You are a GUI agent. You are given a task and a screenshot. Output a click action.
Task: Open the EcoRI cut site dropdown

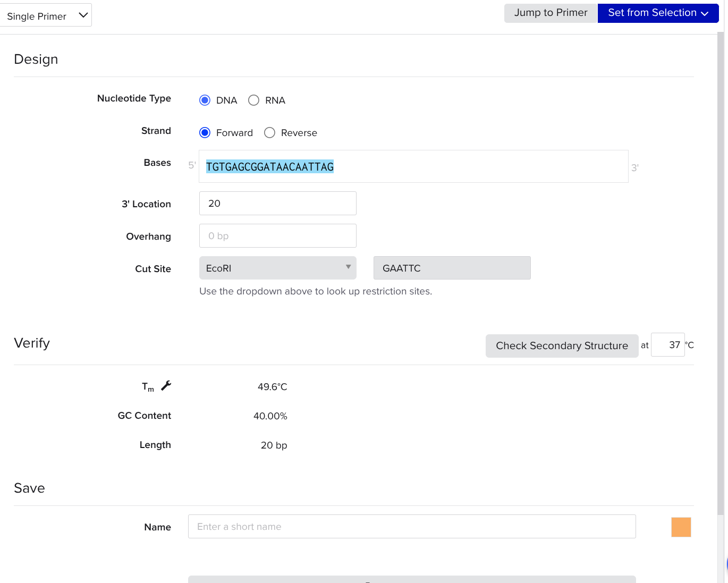278,268
